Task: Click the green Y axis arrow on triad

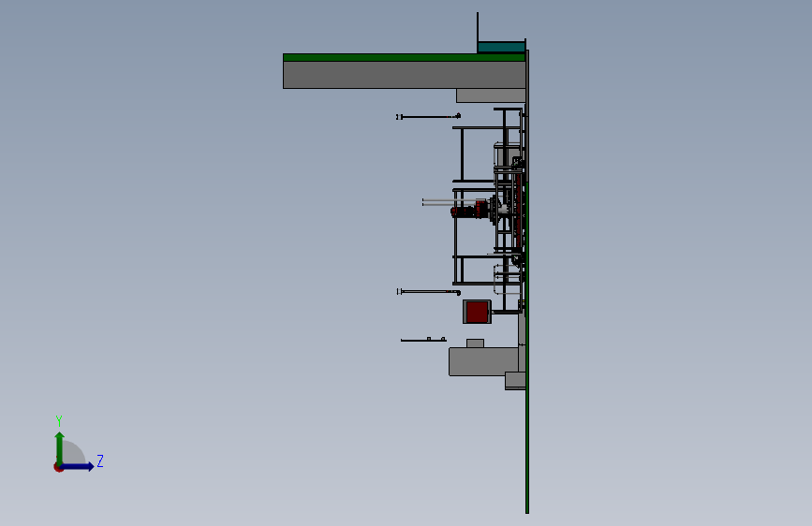Action: pyautogui.click(x=60, y=448)
